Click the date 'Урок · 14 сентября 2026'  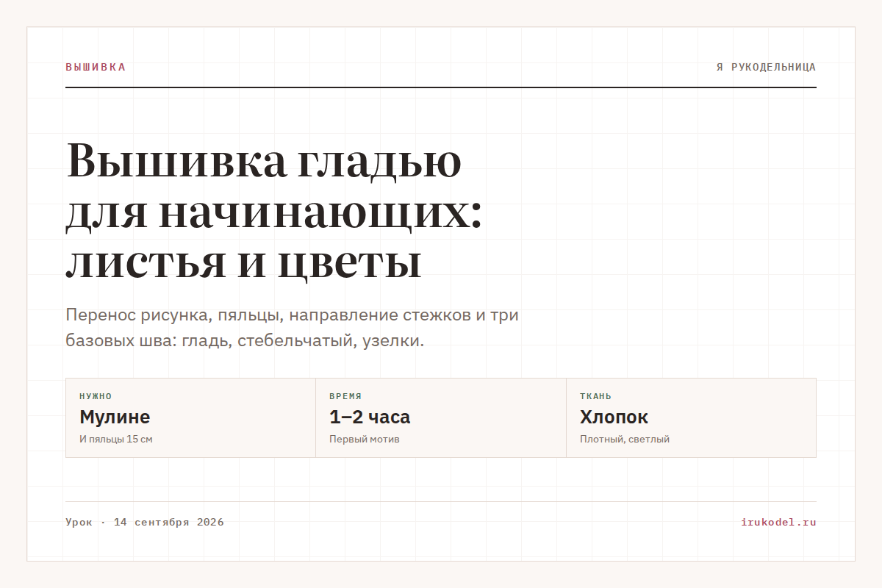145,523
